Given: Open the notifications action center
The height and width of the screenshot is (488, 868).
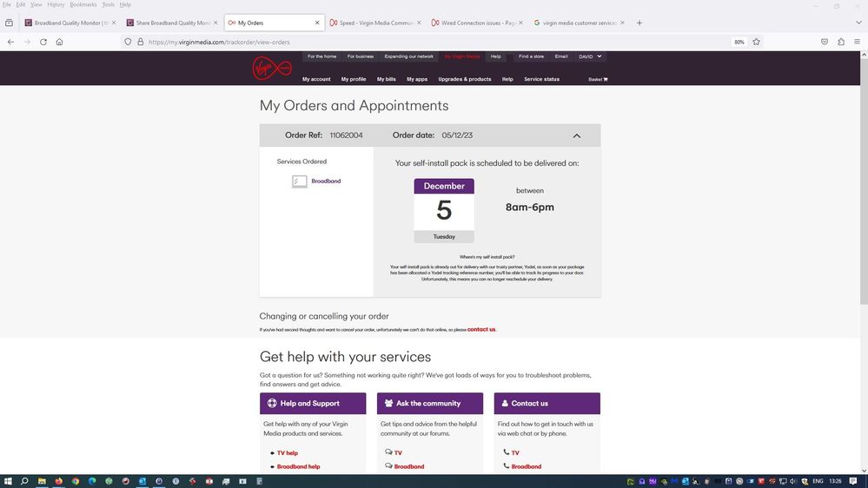Looking at the screenshot, I should (853, 481).
